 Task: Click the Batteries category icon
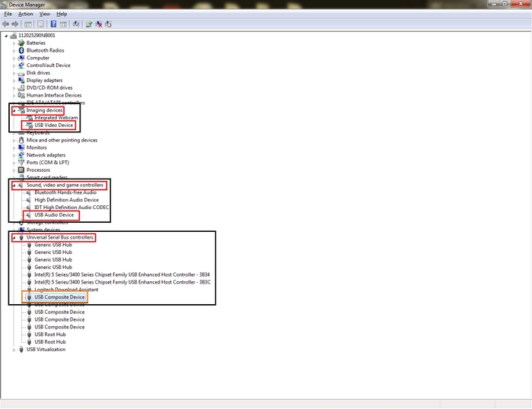[21, 43]
